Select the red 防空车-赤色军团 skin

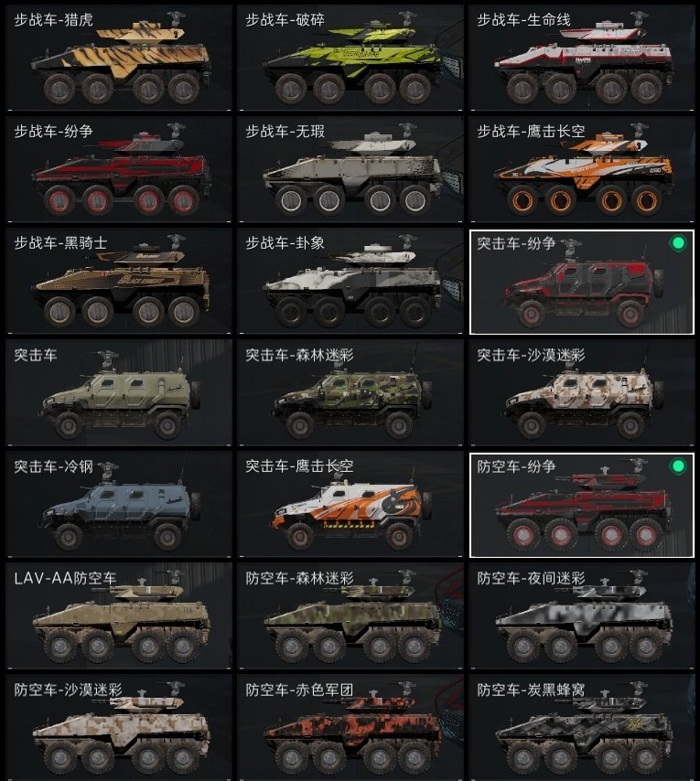(x=350, y=727)
